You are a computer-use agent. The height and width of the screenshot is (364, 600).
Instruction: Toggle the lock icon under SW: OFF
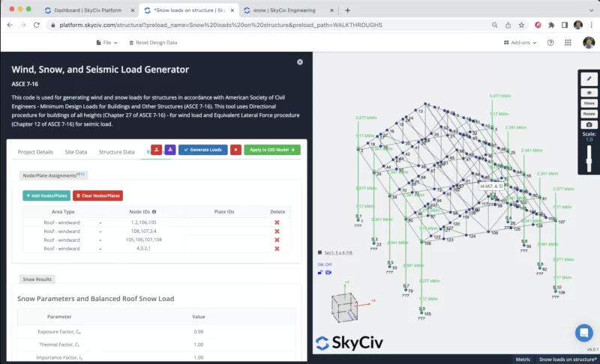320,273
